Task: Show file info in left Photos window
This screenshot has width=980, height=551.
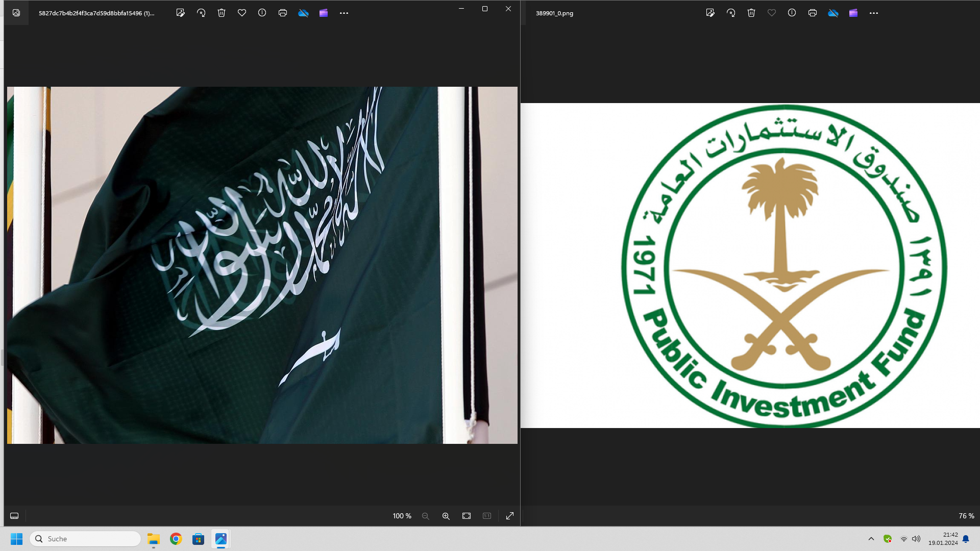Action: [262, 13]
